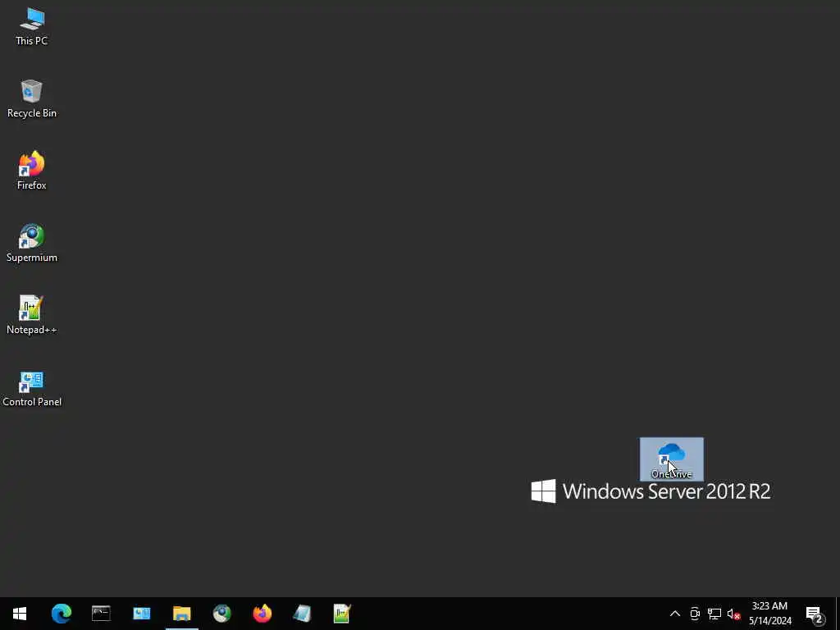
Task: Open File Explorer from the taskbar
Action: coord(181,614)
